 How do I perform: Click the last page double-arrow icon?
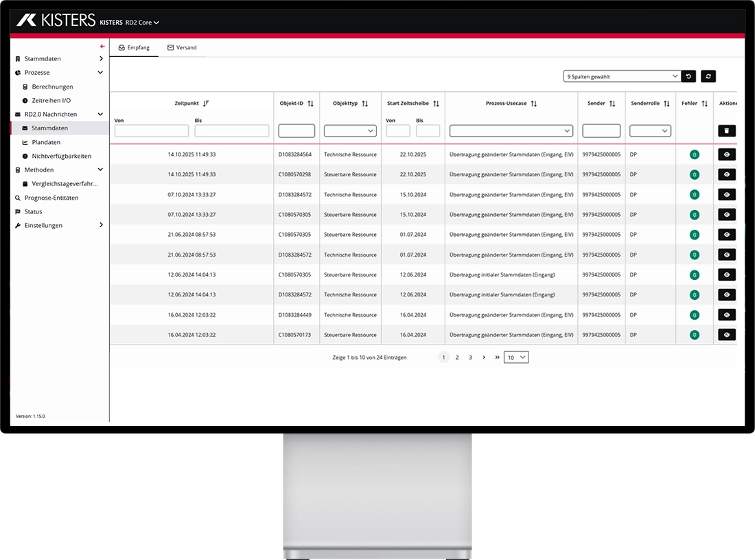click(x=497, y=358)
